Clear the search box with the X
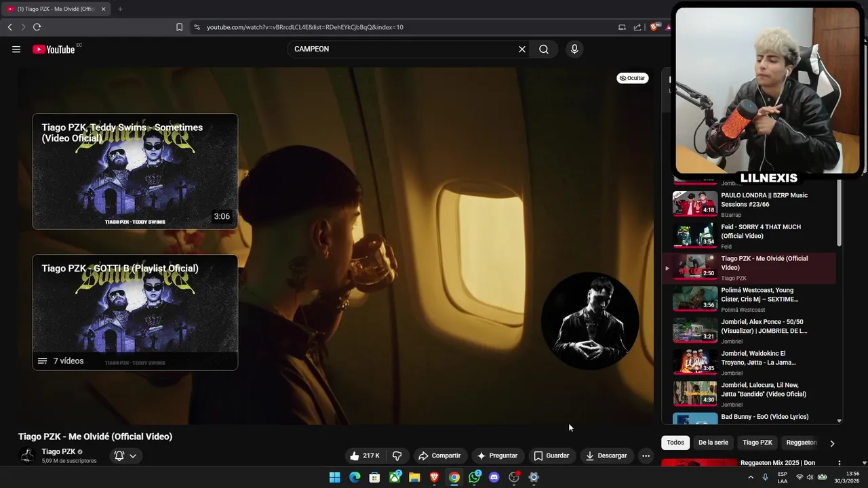The height and width of the screenshot is (488, 868). tap(522, 49)
